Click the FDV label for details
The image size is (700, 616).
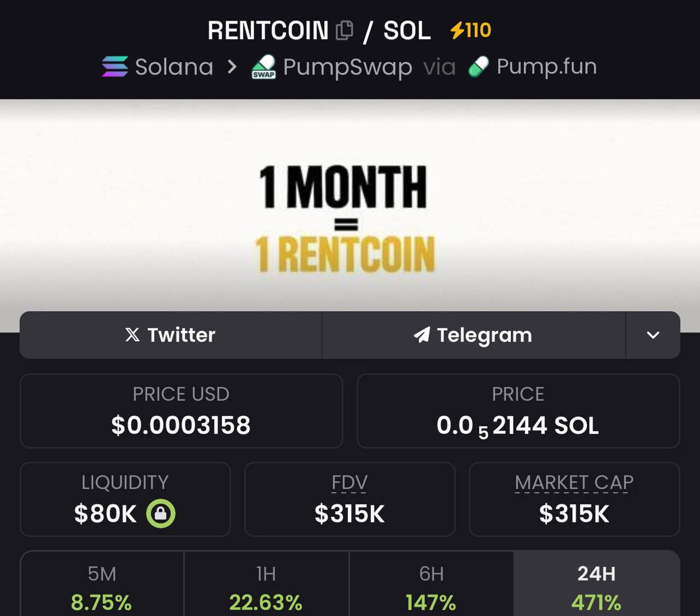click(x=349, y=483)
